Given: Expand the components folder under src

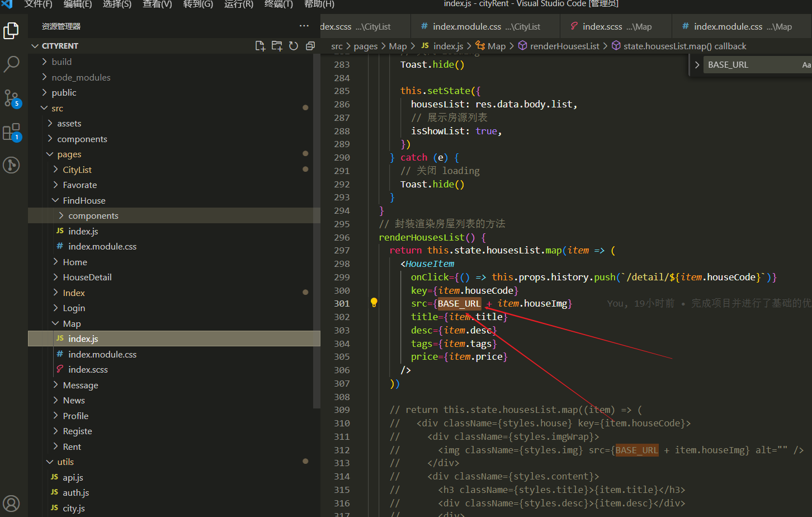Looking at the screenshot, I should (x=174, y=139).
